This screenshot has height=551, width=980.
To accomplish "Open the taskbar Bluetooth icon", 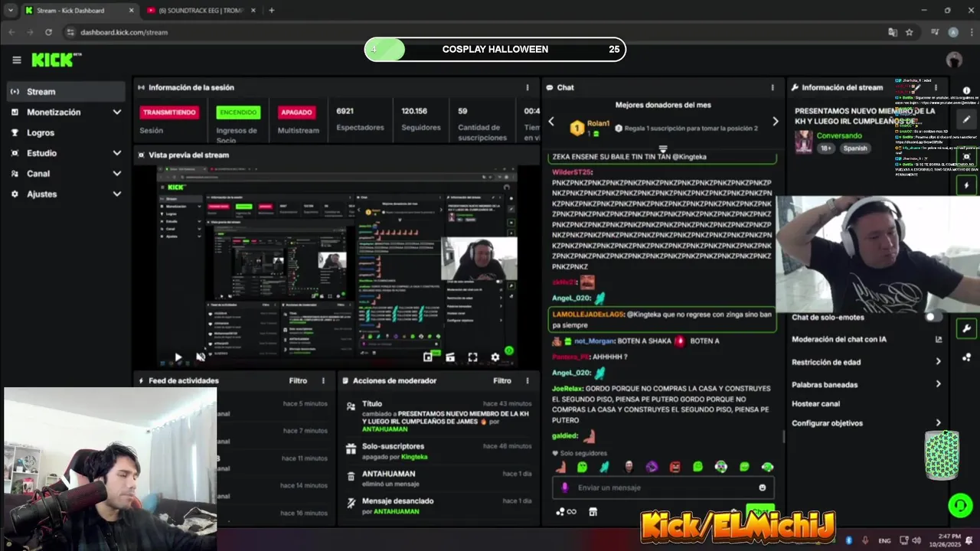I will [849, 540].
